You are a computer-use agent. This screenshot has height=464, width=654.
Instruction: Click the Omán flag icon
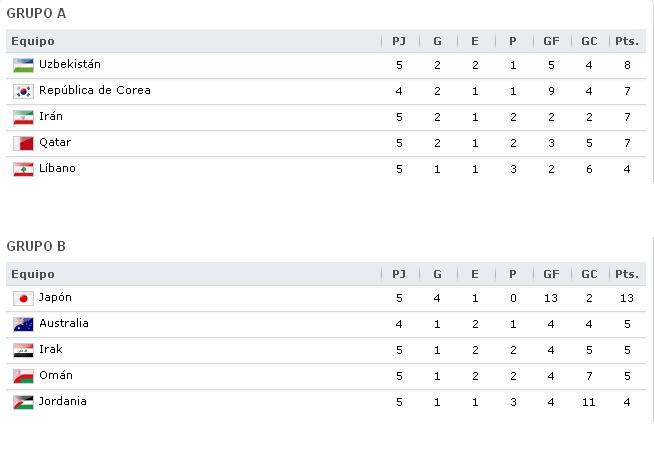(x=23, y=376)
